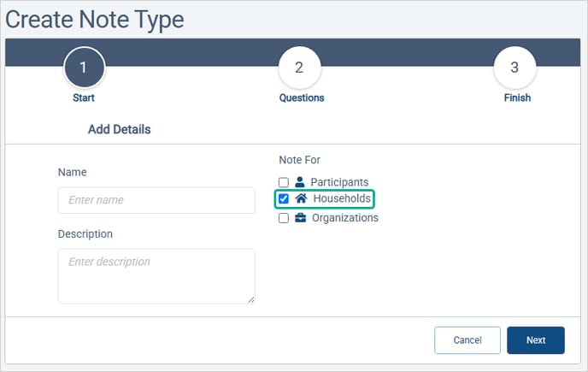This screenshot has height=372, width=588.
Task: Cancel the note type creation
Action: [467, 340]
